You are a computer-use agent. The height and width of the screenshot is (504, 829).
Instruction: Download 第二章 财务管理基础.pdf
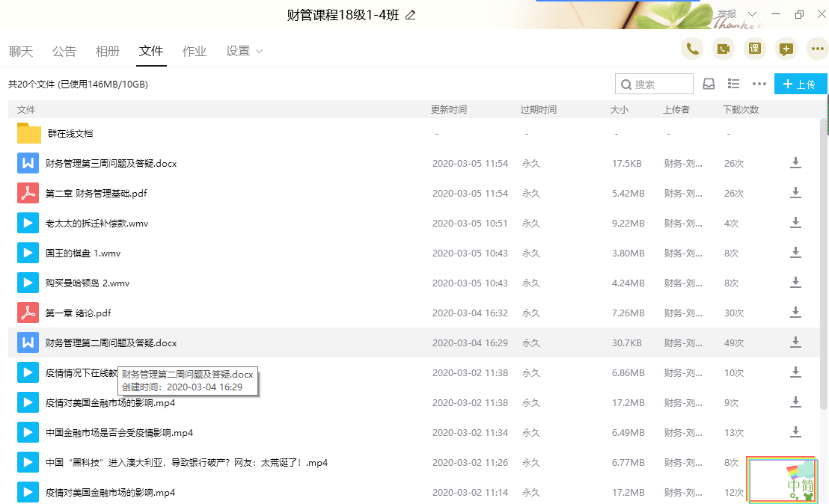click(x=795, y=193)
